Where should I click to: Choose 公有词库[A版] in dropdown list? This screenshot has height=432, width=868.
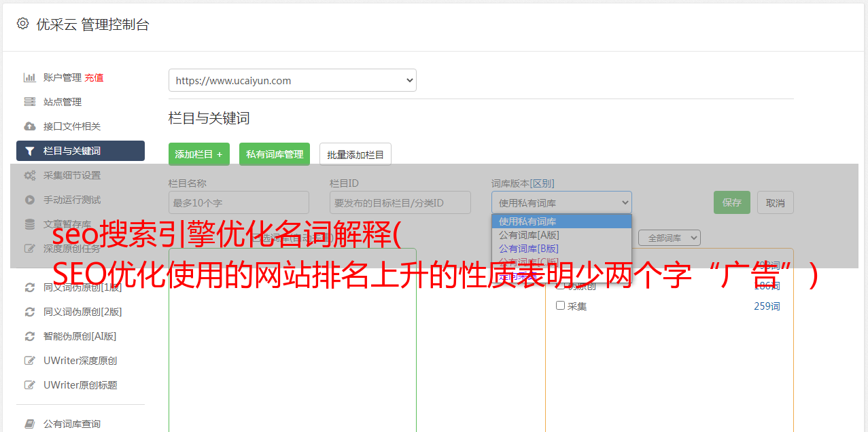coord(561,235)
